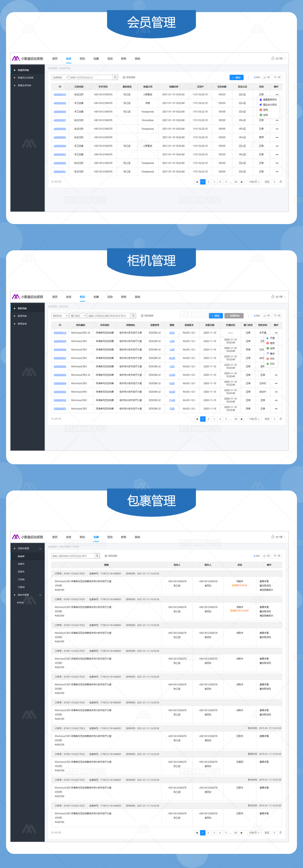
Task: Switch to 包裹 tab in 柜机管理 panel
Action: (96, 297)
